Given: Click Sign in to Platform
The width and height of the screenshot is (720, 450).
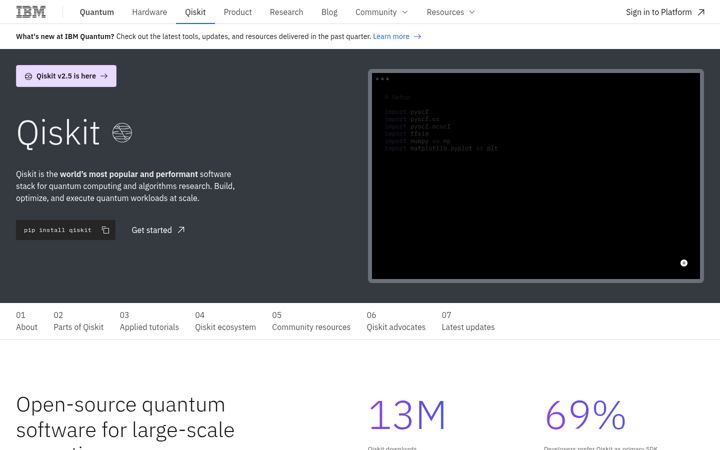Looking at the screenshot, I should 665,12.
